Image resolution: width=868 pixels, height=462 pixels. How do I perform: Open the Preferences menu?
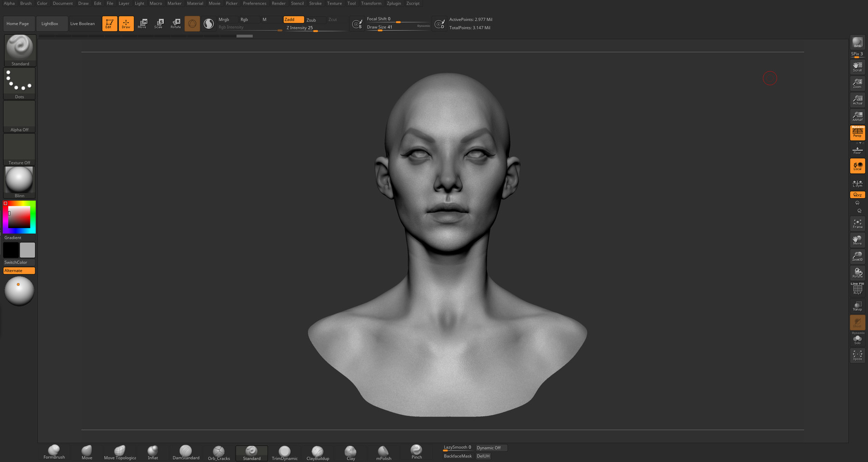pyautogui.click(x=254, y=3)
